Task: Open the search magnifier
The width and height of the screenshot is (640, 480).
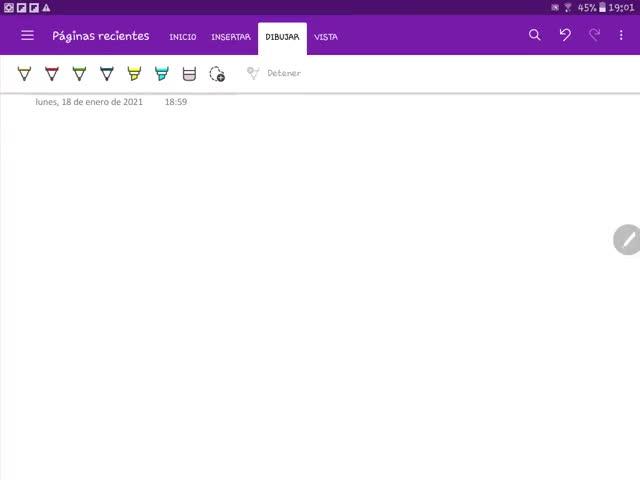Action: (x=535, y=35)
